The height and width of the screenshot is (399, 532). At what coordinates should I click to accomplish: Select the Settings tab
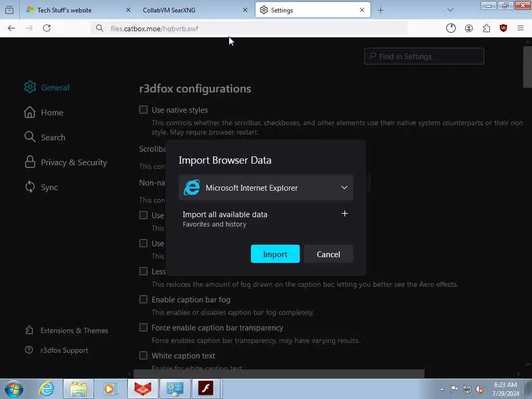click(313, 10)
